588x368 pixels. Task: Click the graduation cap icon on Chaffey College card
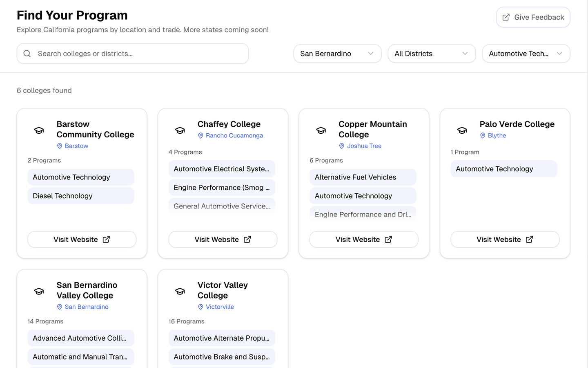180,130
